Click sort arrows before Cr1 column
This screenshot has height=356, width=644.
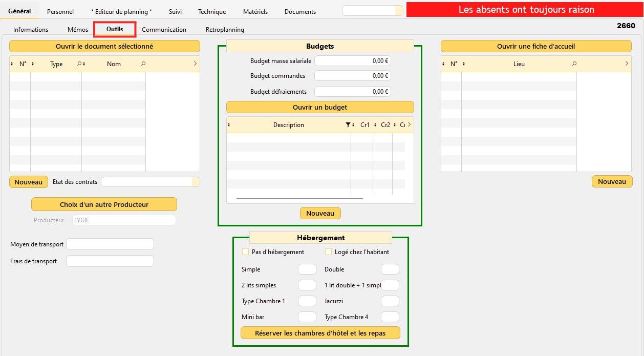[x=354, y=125]
